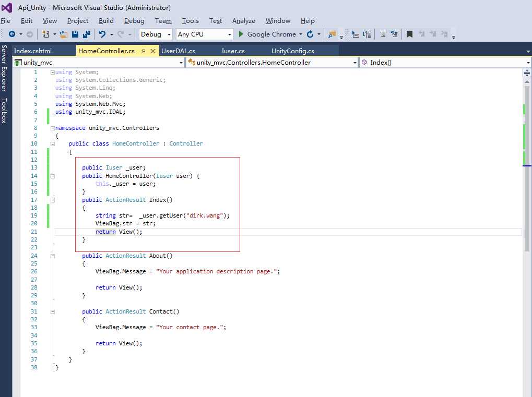The height and width of the screenshot is (397, 532).
Task: Open the Index() member dropdown
Action: click(x=445, y=63)
